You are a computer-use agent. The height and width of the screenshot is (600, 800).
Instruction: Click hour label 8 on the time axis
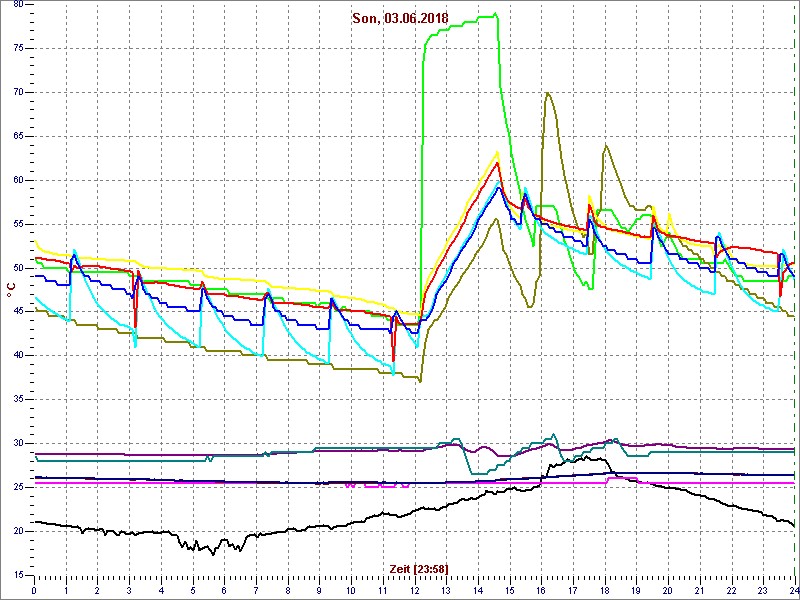tap(288, 589)
